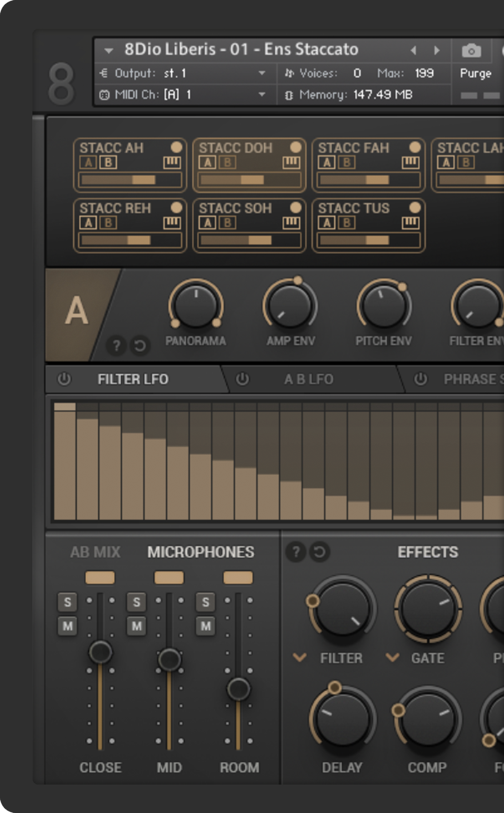Click the help icon in Effects panel
This screenshot has height=813, width=504.
point(296,552)
